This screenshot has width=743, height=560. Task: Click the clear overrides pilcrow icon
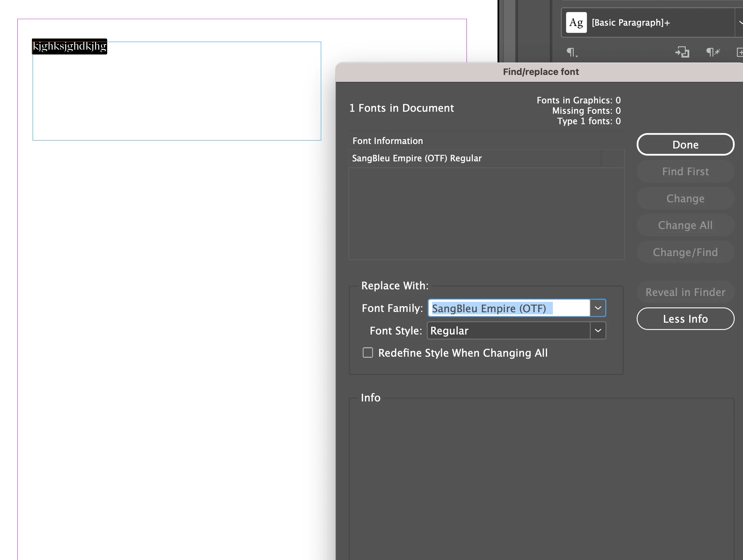coord(713,52)
